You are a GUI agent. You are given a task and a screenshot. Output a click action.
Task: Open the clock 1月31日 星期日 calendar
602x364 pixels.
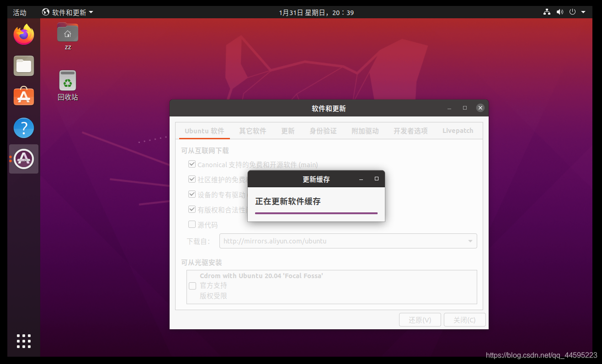click(316, 12)
